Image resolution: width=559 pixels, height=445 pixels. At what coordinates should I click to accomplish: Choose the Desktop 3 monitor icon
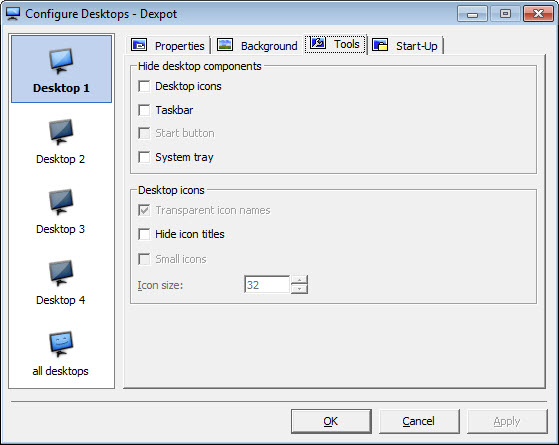(x=61, y=202)
